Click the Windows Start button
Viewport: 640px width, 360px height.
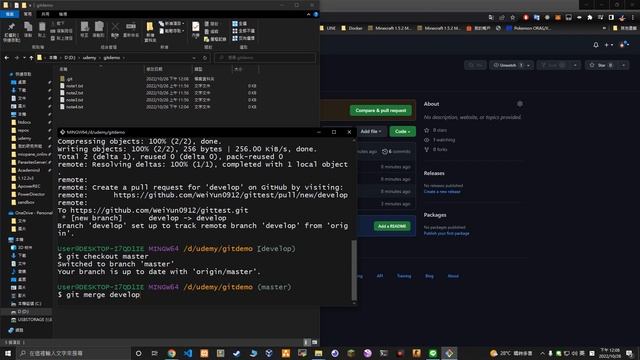8,353
